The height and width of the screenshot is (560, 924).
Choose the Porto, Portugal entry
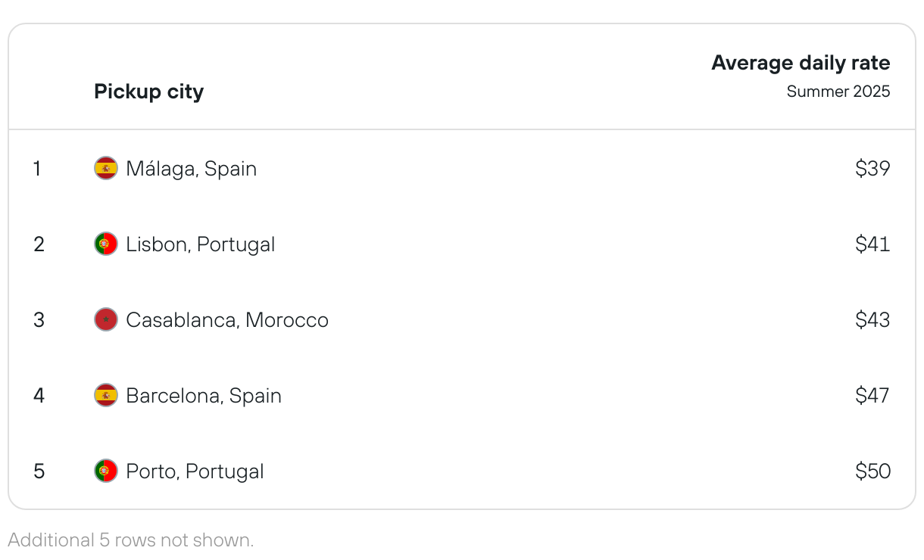195,471
